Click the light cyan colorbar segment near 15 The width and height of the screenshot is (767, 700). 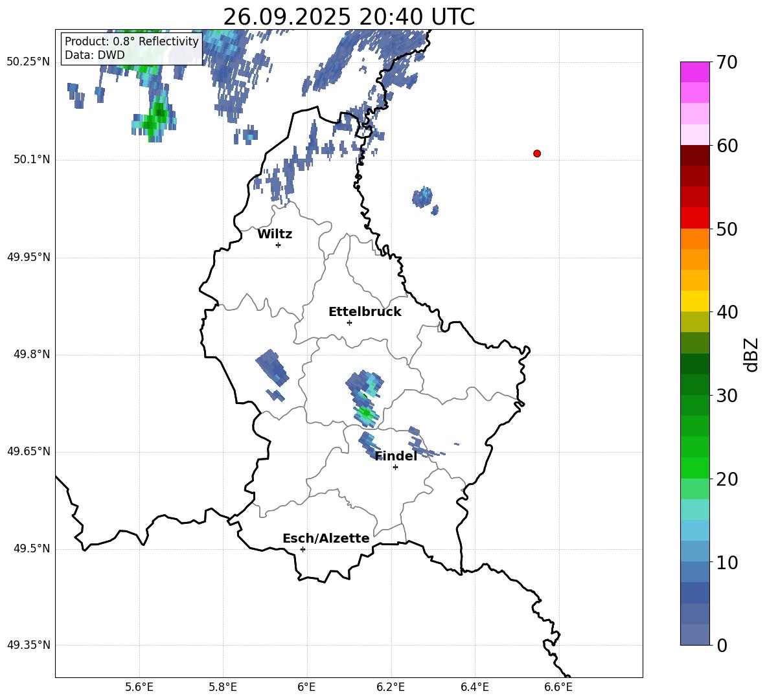pyautogui.click(x=694, y=510)
